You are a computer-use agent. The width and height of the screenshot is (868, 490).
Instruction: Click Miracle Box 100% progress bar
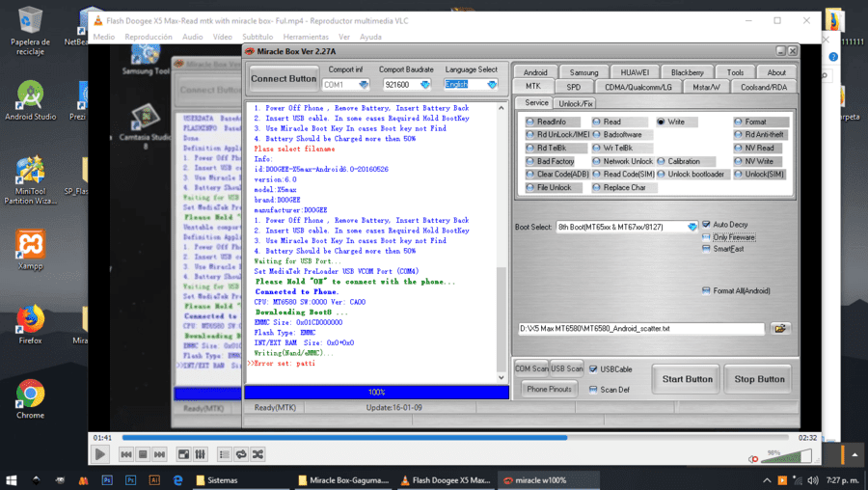tap(376, 392)
